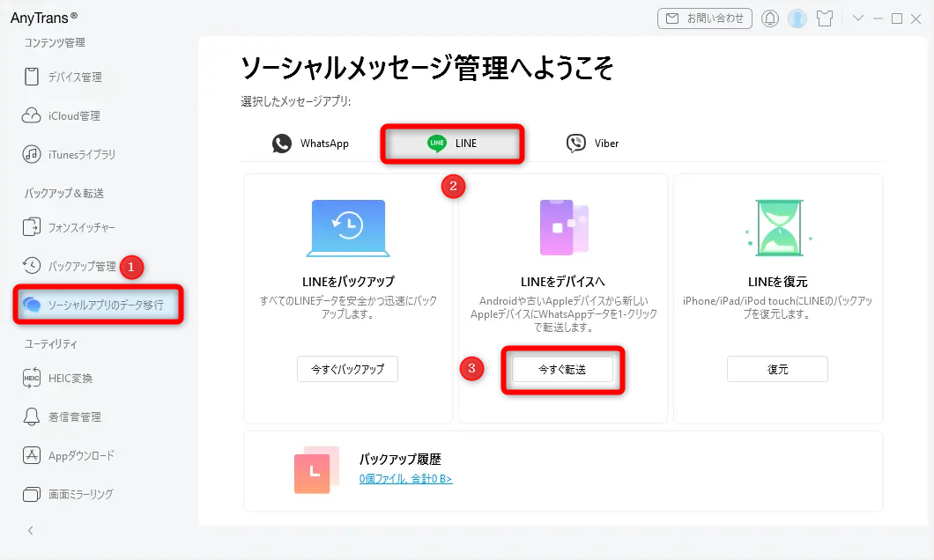
Task: Expand the title bar dropdown arrow
Action: click(857, 18)
